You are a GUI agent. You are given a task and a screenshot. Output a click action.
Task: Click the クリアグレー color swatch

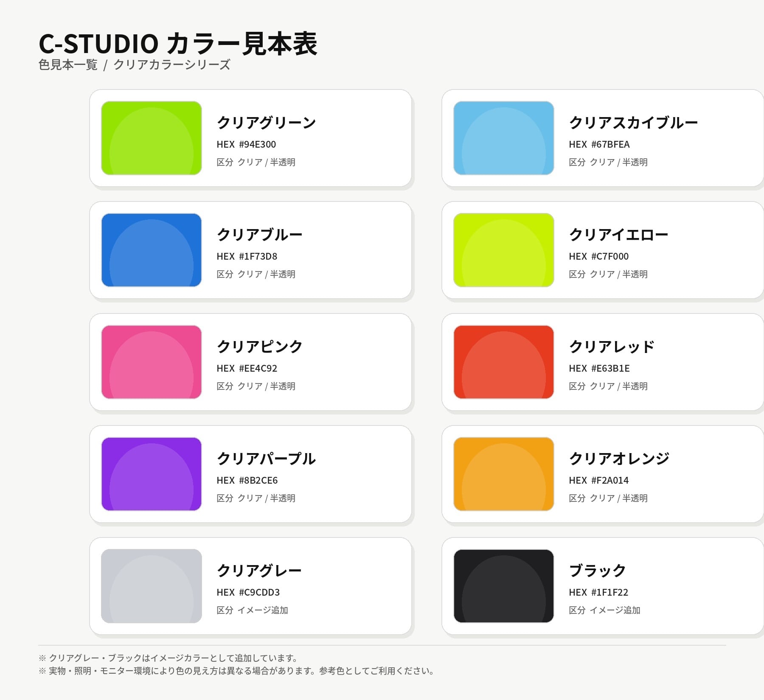[x=152, y=586]
